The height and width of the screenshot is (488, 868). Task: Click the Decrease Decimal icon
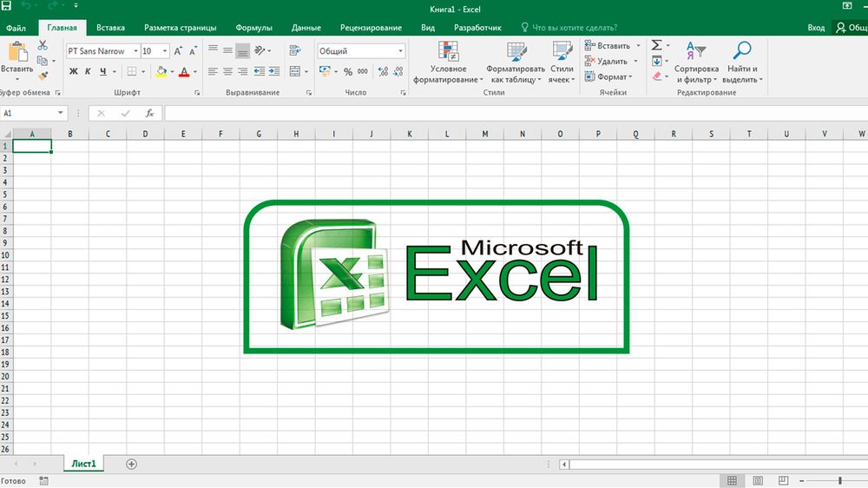click(398, 71)
